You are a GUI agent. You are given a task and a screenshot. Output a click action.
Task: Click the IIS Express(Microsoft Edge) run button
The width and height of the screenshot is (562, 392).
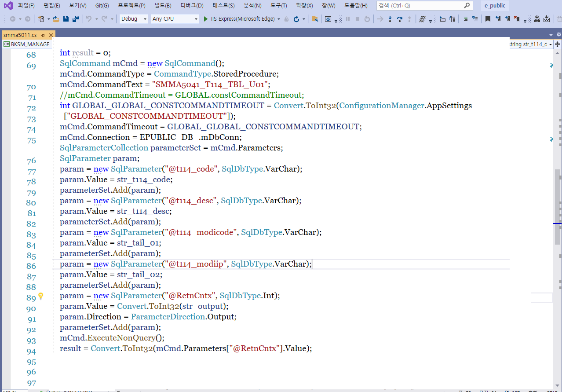242,19
